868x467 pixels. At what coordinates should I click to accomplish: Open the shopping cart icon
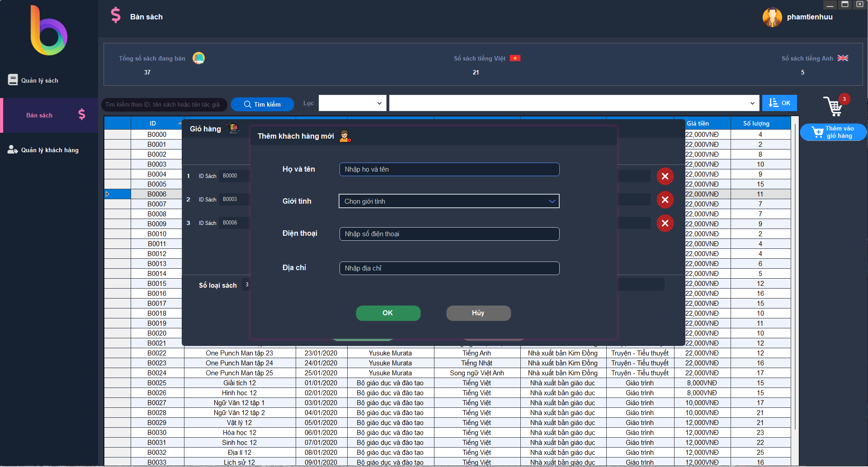(834, 107)
